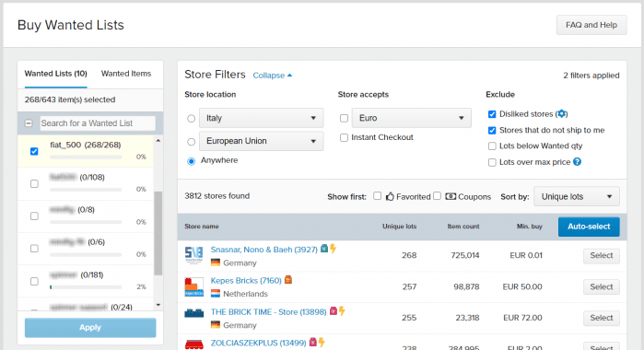Screen dimensions: 644x350
Task: Open Disliked stores gear settings icon
Action: (x=562, y=114)
